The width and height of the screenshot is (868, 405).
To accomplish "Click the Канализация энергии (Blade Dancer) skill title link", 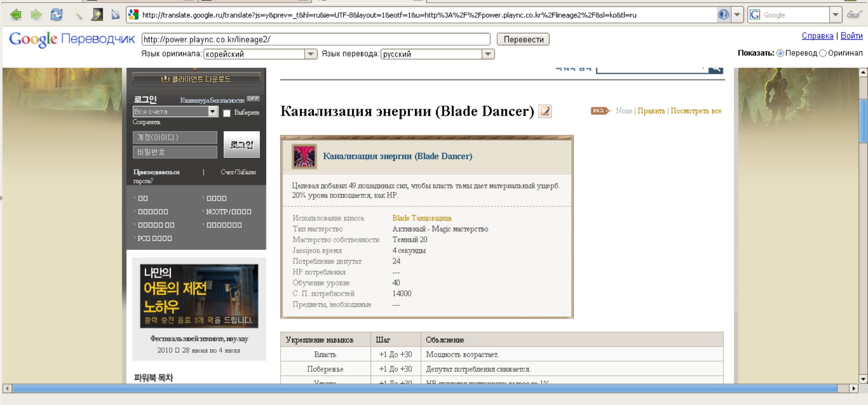I will coord(398,156).
